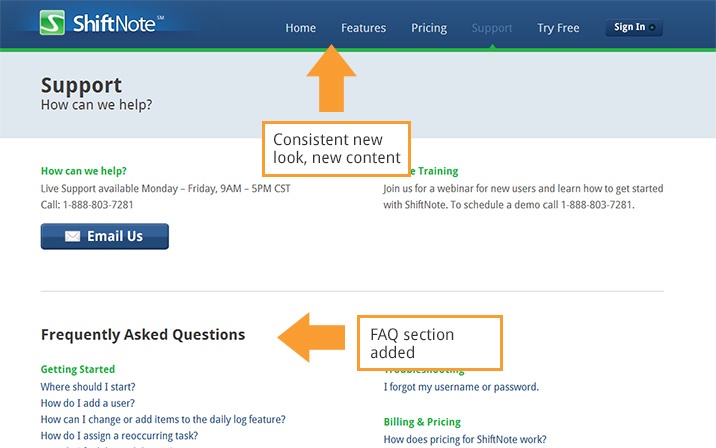Viewport: 716px width, 448px height.
Task: Click the Getting Started green heading
Action: (x=78, y=370)
